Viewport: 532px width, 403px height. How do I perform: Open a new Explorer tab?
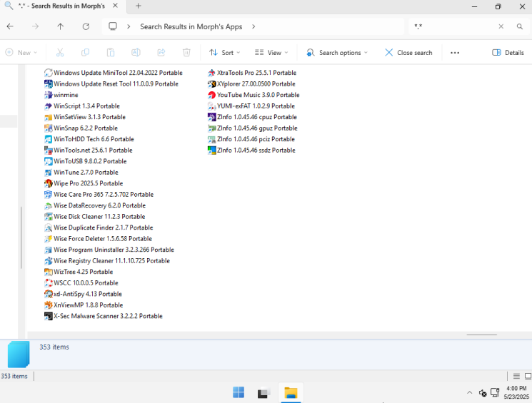(x=139, y=6)
